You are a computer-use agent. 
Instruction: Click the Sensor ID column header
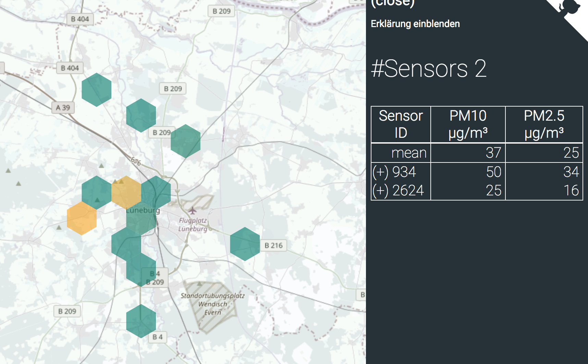click(x=401, y=124)
